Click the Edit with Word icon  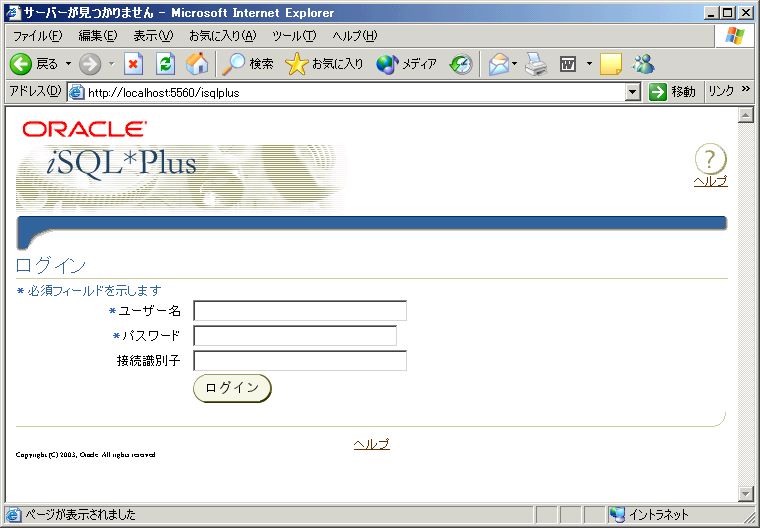click(x=568, y=64)
